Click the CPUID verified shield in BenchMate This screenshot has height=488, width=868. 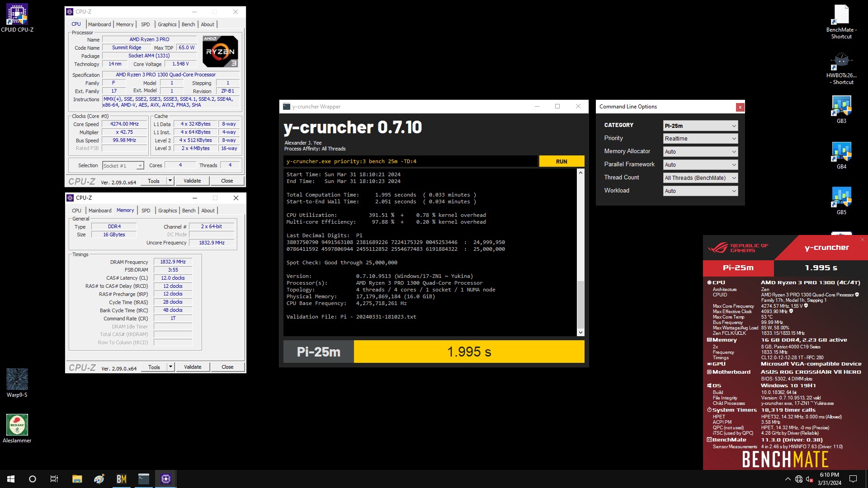point(857,295)
